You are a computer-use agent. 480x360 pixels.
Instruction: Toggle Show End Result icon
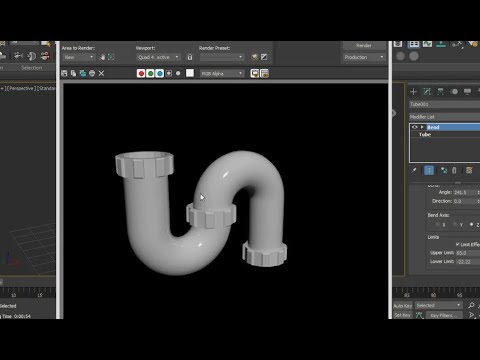(429, 170)
